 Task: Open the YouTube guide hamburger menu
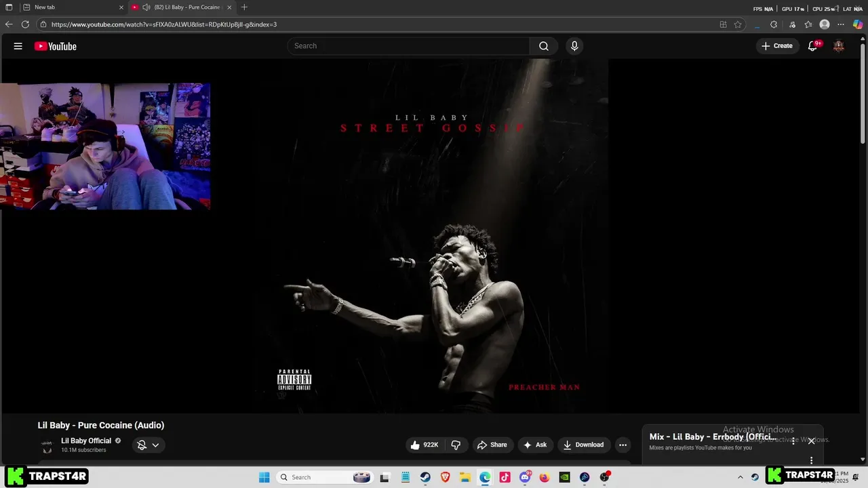[18, 46]
